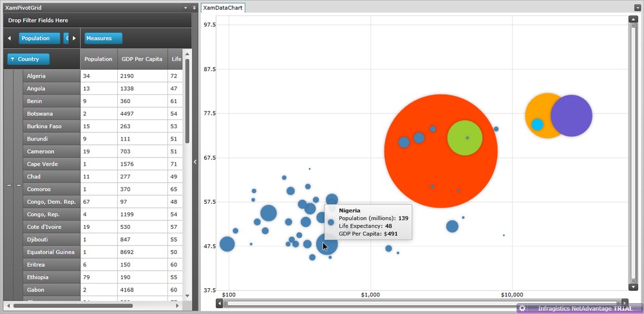Click the Population field chip
Viewport: 644px width, 314px height.
tap(39, 38)
